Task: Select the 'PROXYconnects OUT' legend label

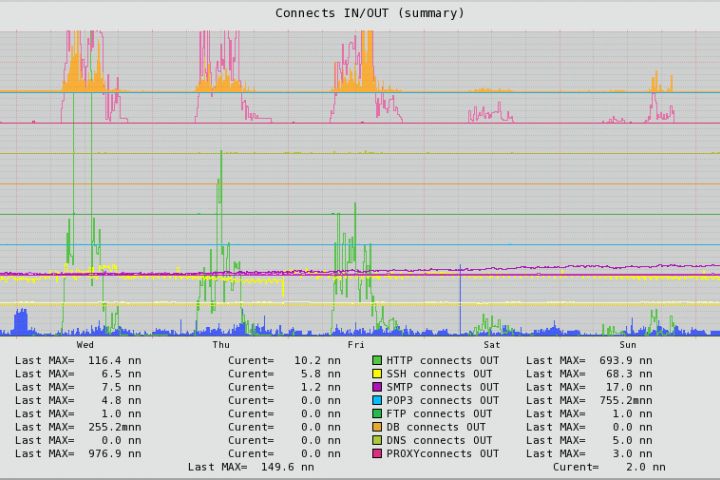Action: [443, 454]
